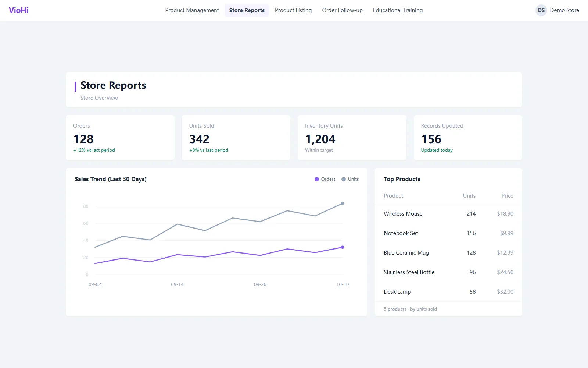
Task: Click the 214 units cell
Action: [471, 214]
